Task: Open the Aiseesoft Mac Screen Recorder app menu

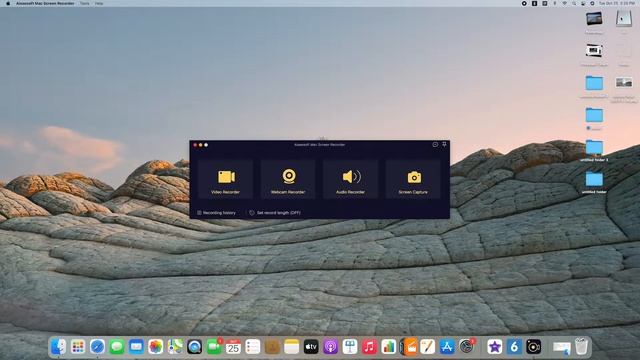Action: [x=45, y=3]
